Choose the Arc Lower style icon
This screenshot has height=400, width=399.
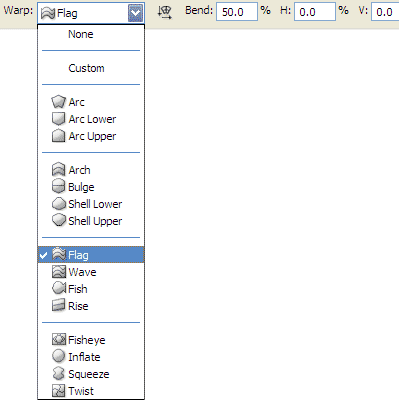click(58, 119)
